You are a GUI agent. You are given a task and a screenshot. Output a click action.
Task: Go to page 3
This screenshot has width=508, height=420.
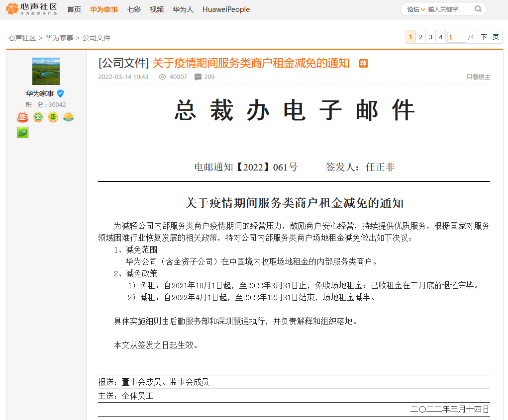(x=430, y=37)
